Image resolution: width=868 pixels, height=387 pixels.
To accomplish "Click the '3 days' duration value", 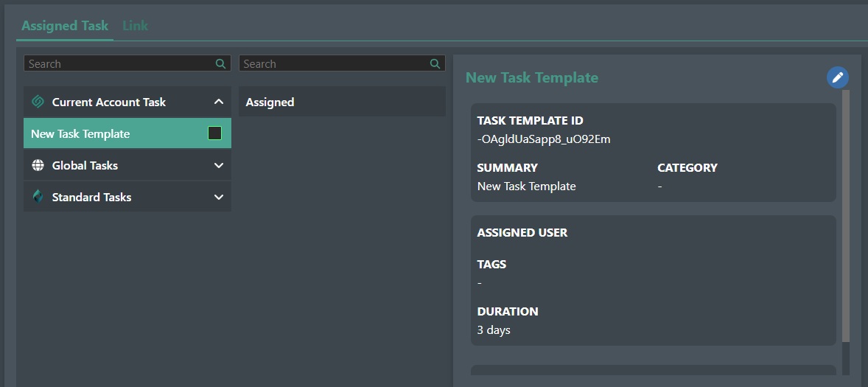I will click(x=494, y=330).
